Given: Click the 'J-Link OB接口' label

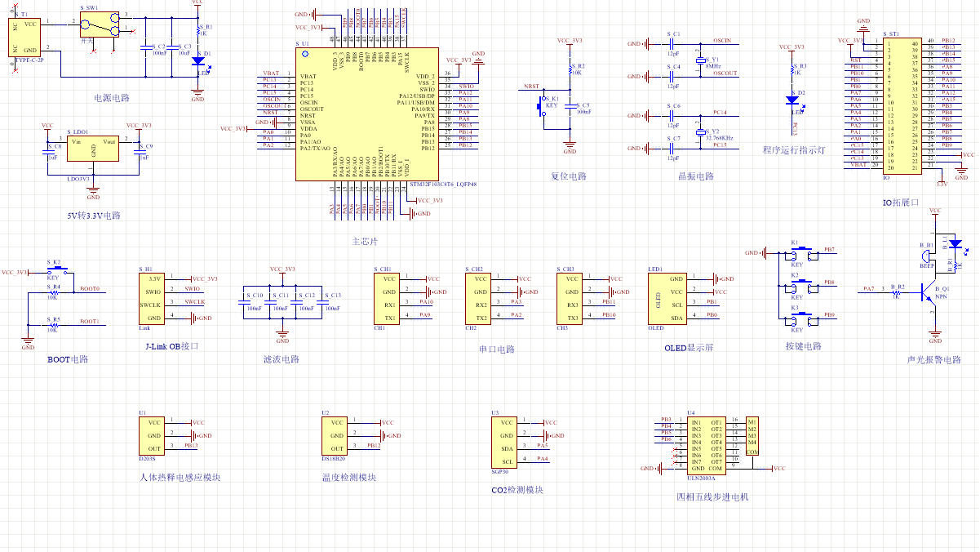Looking at the screenshot, I should [171, 346].
